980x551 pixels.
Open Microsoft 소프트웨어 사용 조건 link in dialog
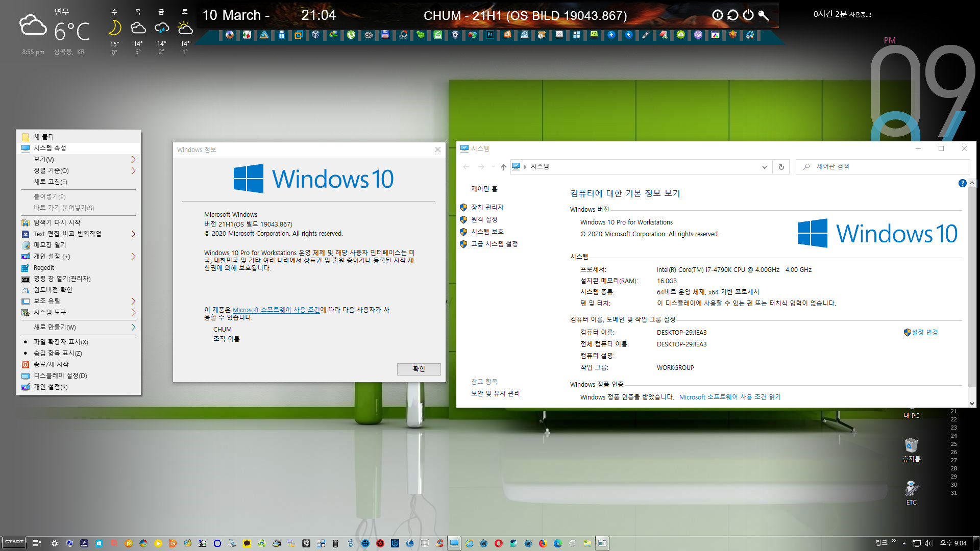(x=276, y=310)
